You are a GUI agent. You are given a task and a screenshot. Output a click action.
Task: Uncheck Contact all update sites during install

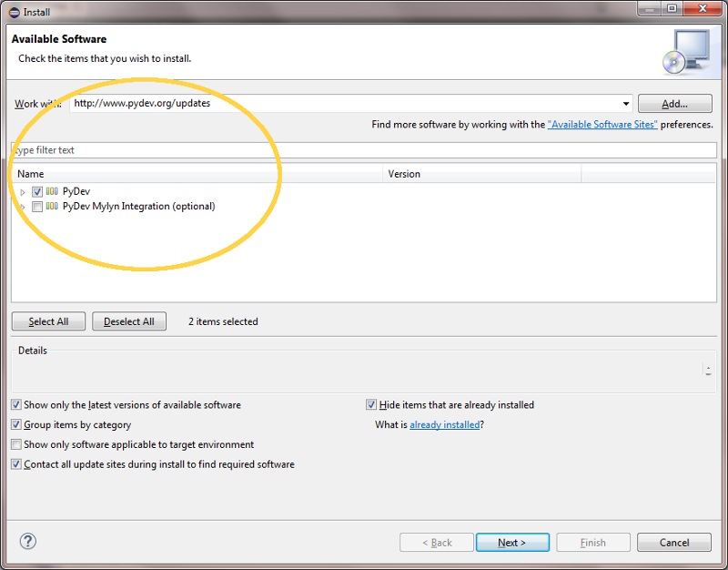pyautogui.click(x=16, y=465)
